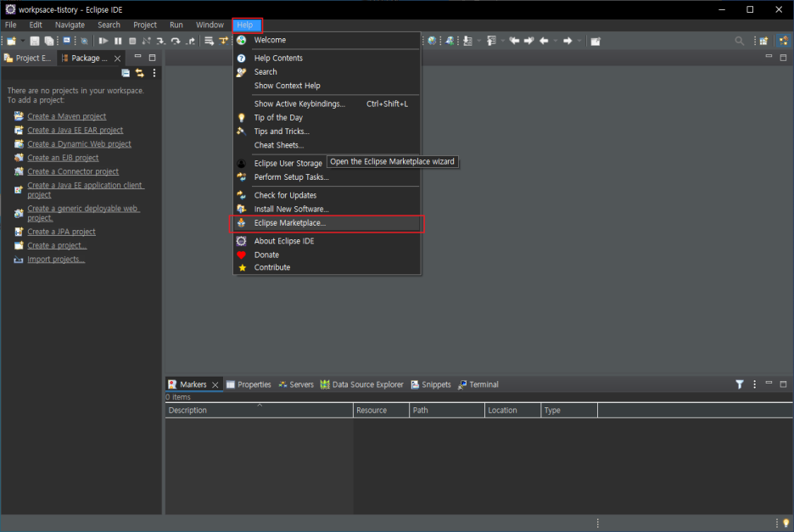The height and width of the screenshot is (532, 794).
Task: Open Next Annotation dropdown arrow
Action: click(x=479, y=41)
